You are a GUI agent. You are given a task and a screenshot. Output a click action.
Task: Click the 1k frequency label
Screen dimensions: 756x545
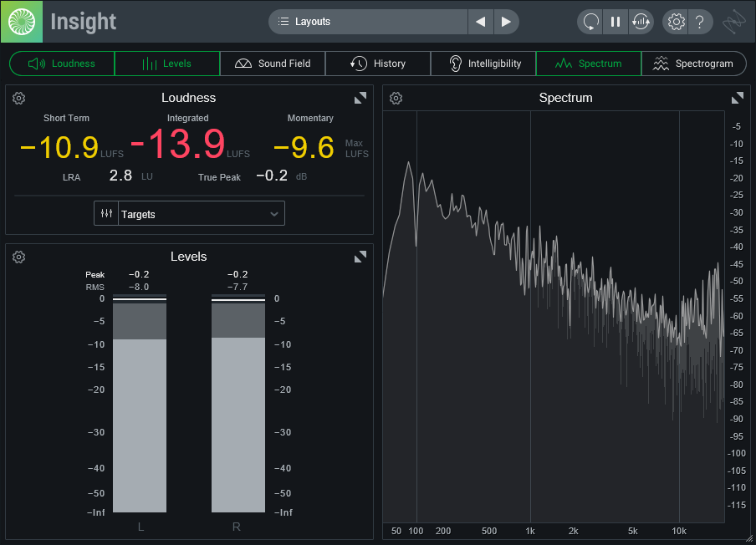530,531
